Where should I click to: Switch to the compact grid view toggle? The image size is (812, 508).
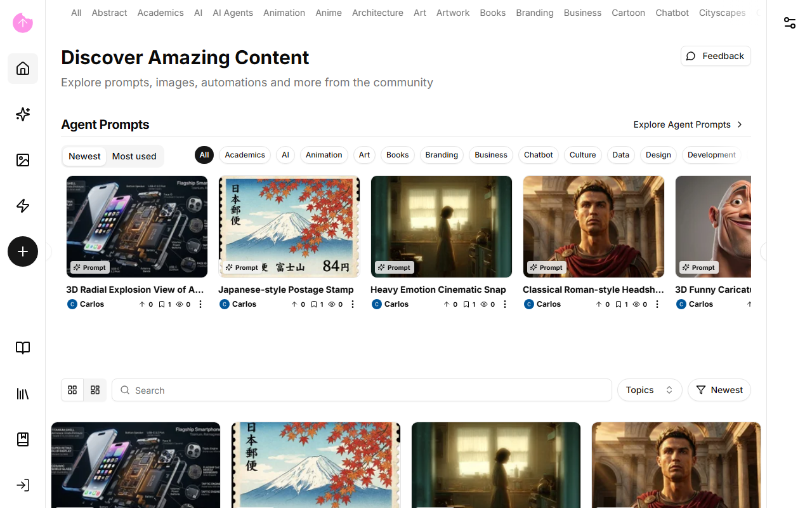(x=95, y=390)
